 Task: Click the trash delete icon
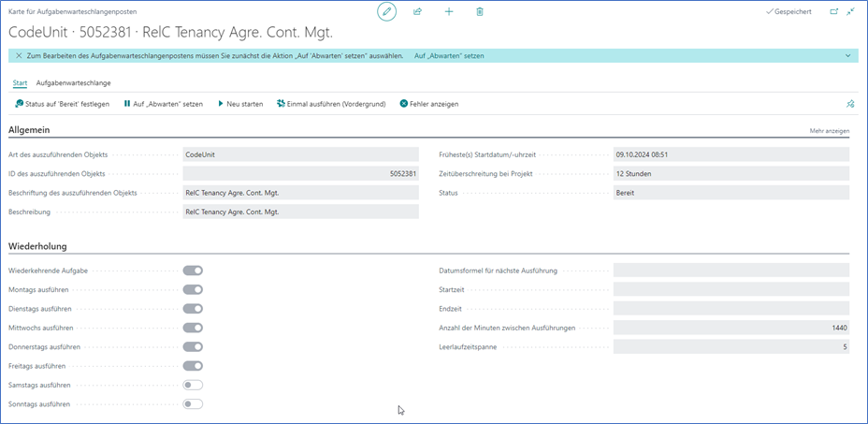click(x=480, y=11)
